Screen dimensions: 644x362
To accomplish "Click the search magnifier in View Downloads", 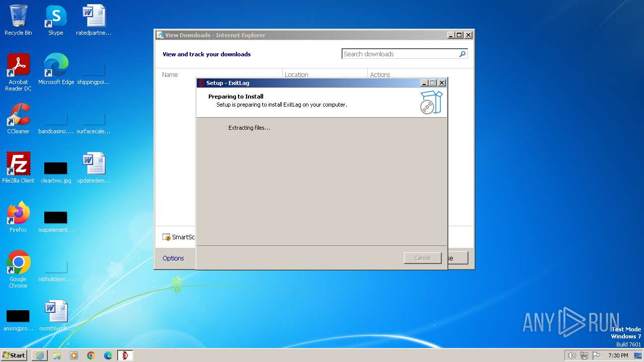I will 462,54.
